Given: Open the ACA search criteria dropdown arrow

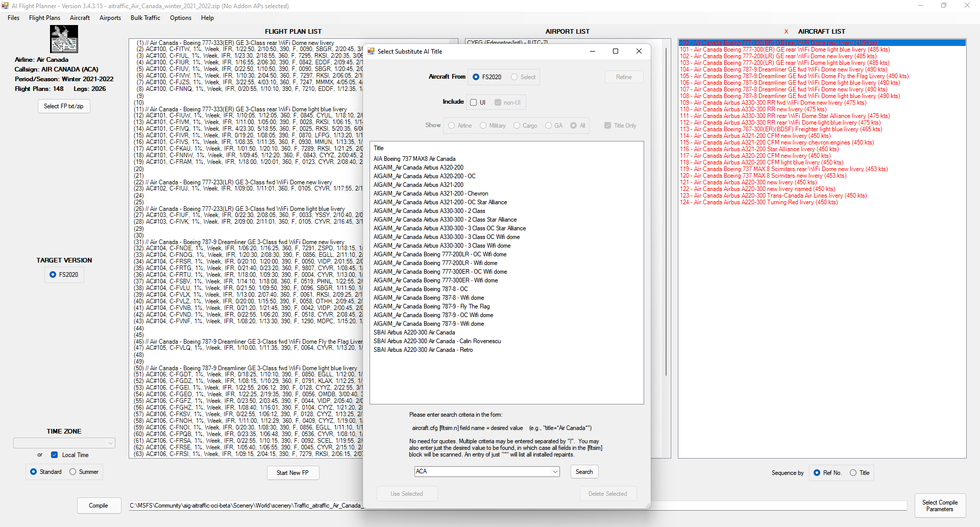Looking at the screenshot, I should [x=555, y=472].
